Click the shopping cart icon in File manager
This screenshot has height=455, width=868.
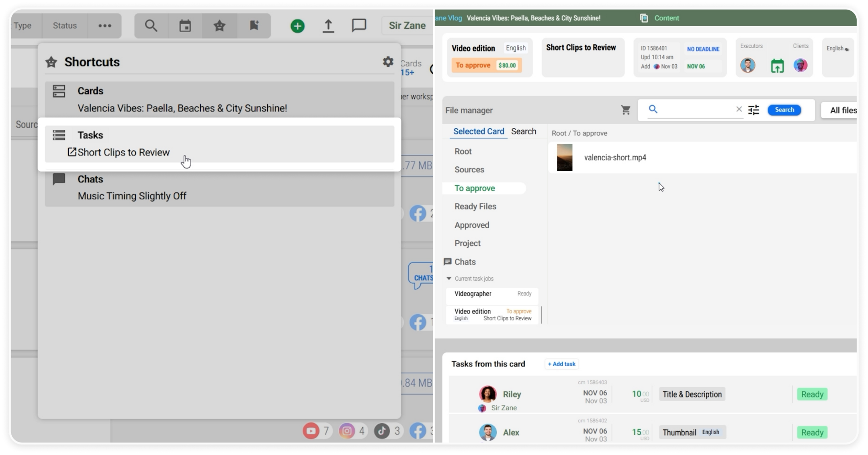tap(626, 110)
